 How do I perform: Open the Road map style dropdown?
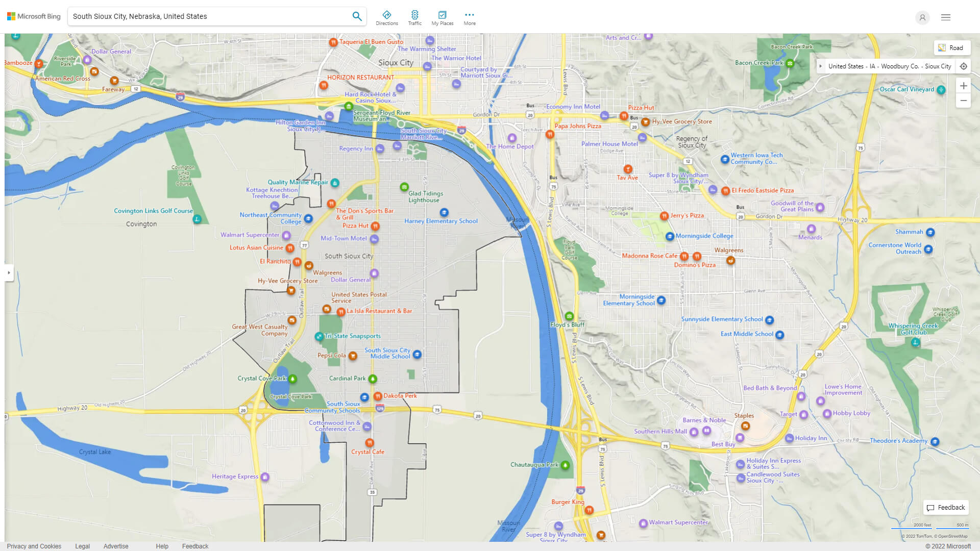pyautogui.click(x=952, y=47)
